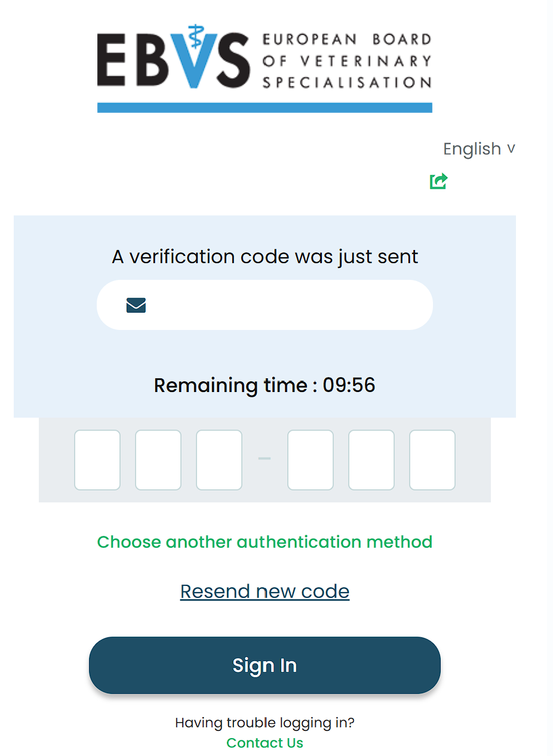Choose another authentication method
Image resolution: width=553 pixels, height=756 pixels.
[x=265, y=542]
